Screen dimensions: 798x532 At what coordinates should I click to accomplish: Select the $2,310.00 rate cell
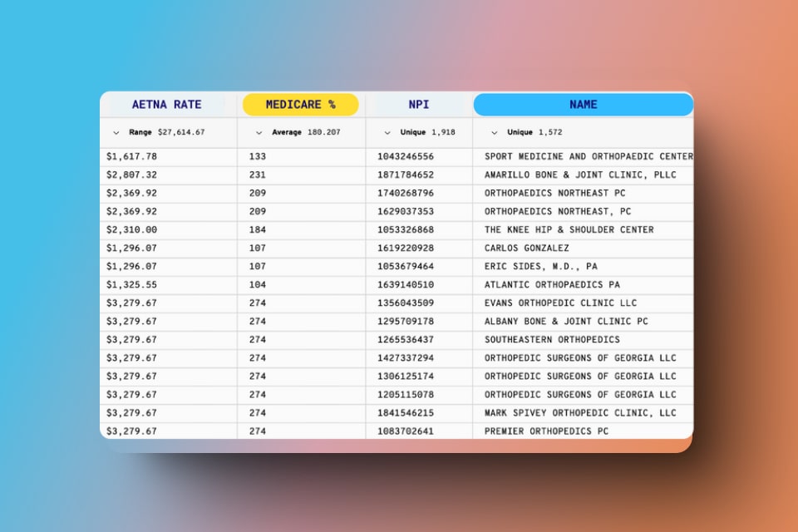tap(131, 230)
